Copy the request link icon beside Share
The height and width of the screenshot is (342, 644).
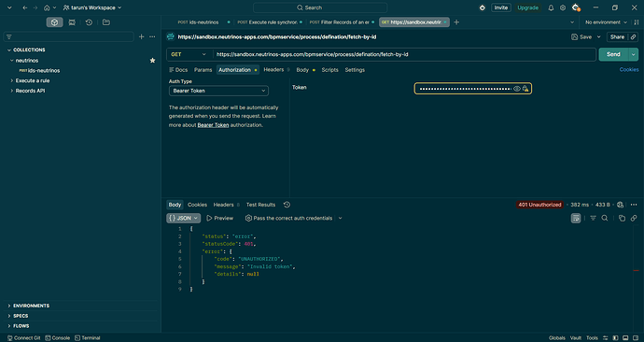click(634, 37)
